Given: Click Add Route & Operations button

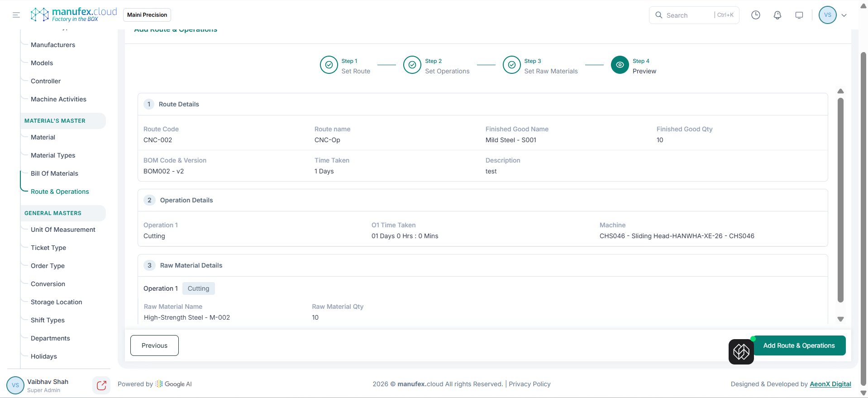Looking at the screenshot, I should pos(799,345).
